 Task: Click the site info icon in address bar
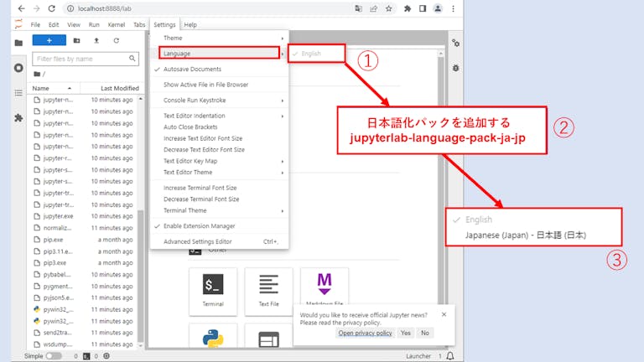[x=70, y=8]
